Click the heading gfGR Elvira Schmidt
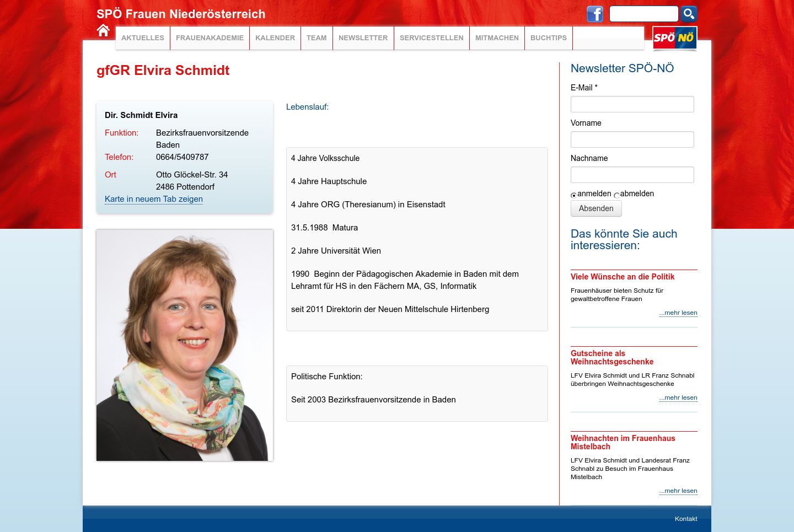The height and width of the screenshot is (532, 794). 163,71
